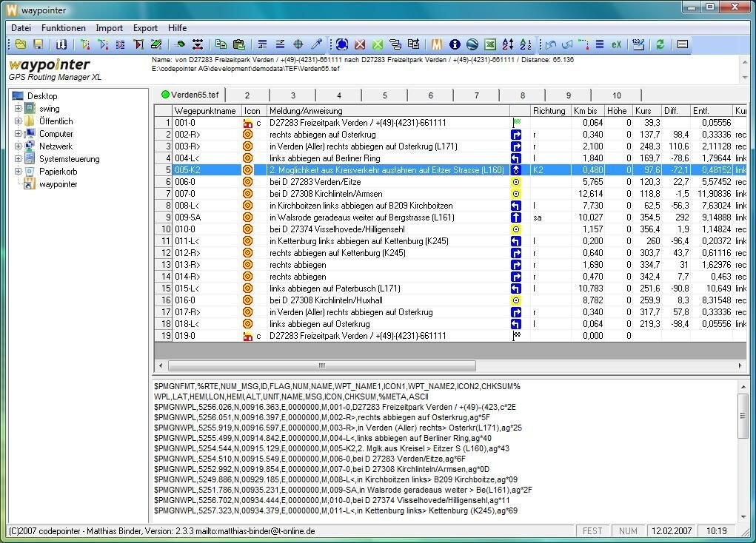Expand the Netzwerk tree node

point(18,146)
